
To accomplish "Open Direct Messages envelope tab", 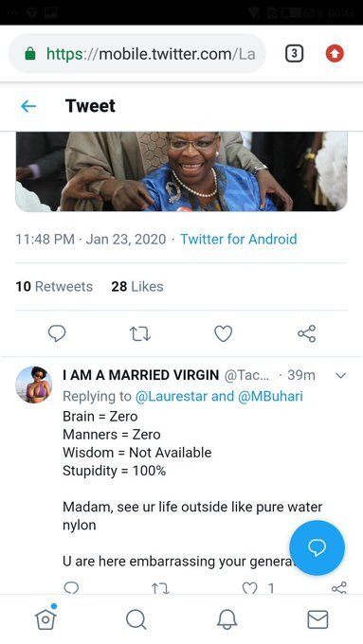I will click(x=318, y=619).
